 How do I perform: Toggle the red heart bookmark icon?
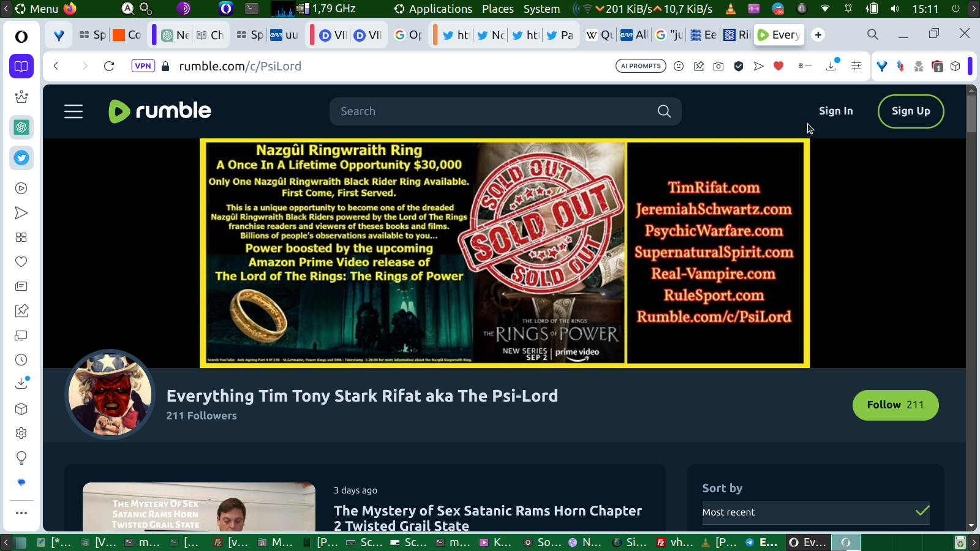click(x=778, y=66)
